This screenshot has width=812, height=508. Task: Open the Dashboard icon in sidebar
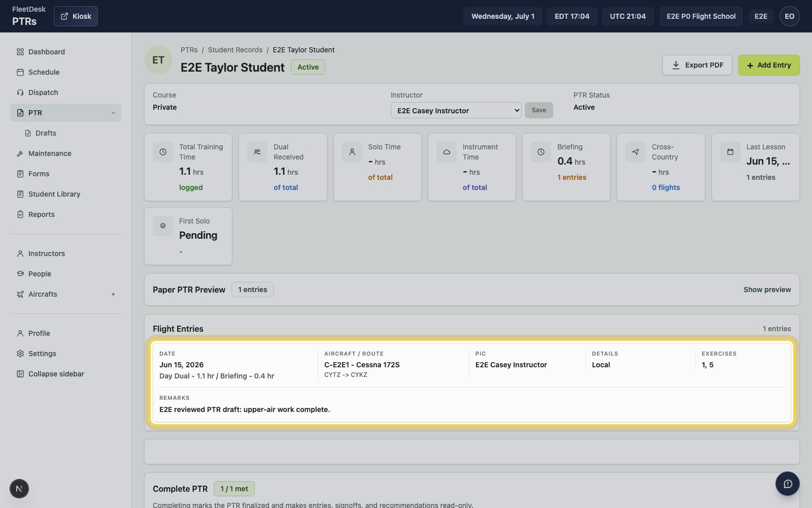[20, 52]
